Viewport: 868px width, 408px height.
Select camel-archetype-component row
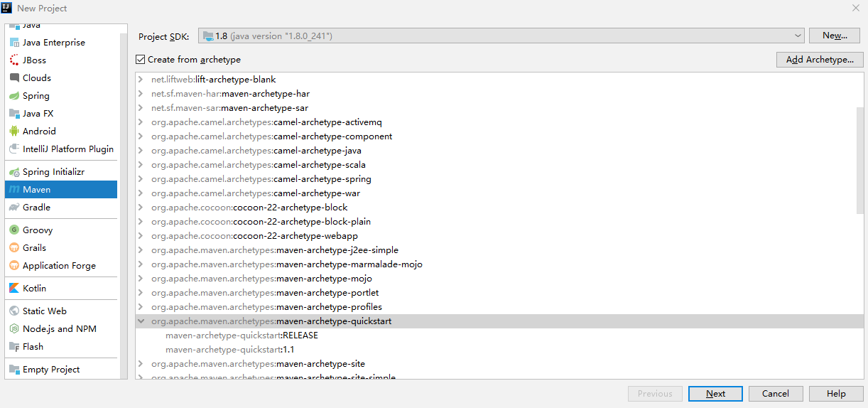coord(496,136)
